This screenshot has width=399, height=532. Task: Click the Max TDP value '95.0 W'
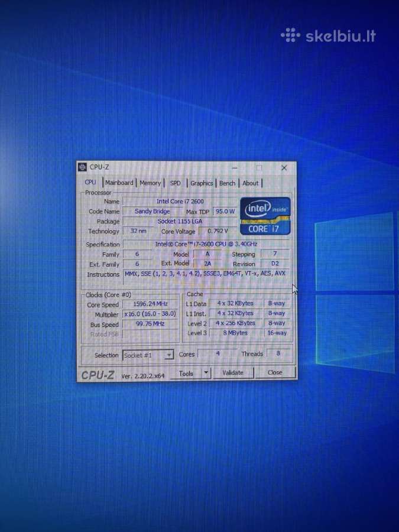coord(225,211)
